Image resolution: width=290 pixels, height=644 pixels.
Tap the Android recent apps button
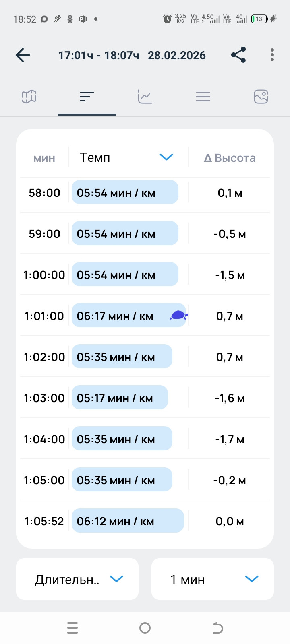point(72,628)
